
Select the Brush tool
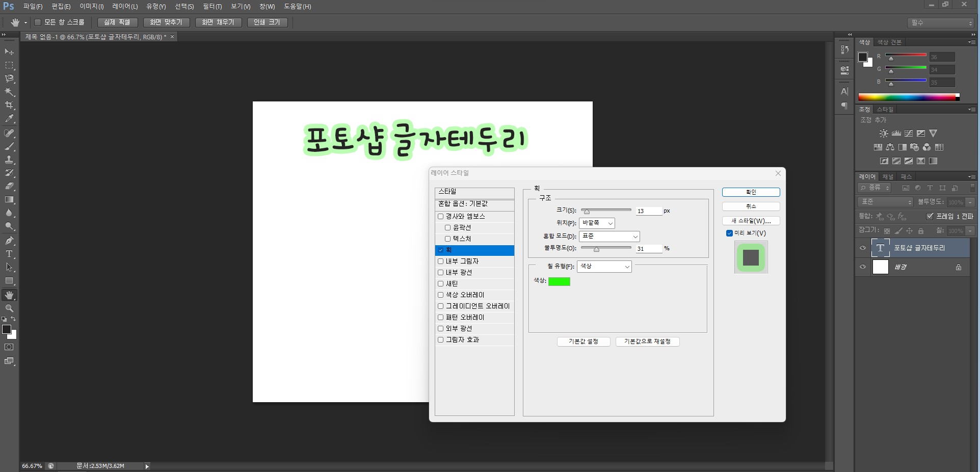(x=9, y=146)
